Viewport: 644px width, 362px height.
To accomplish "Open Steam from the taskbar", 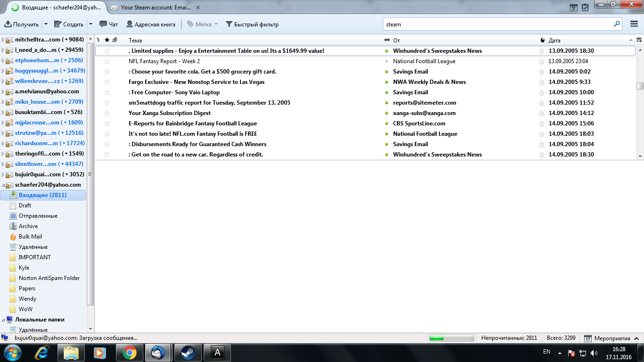I will coord(188,352).
